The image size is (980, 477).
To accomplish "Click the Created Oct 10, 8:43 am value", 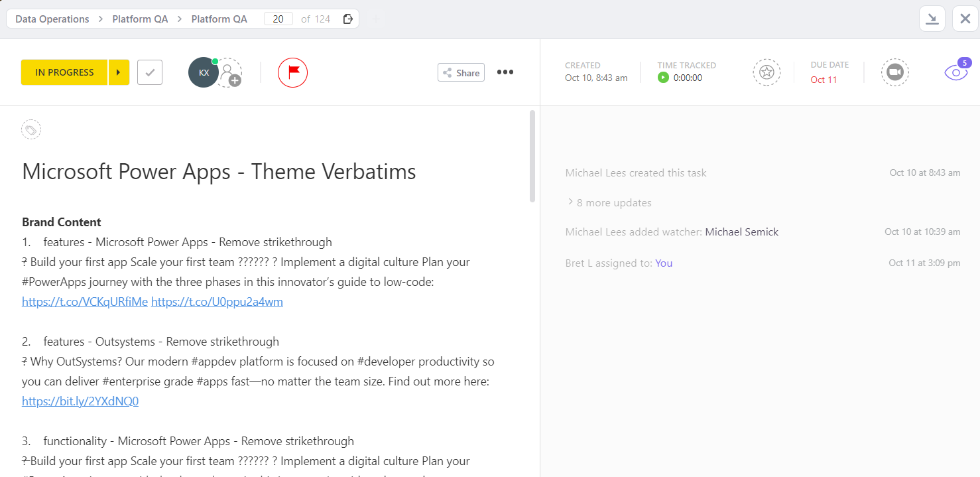I will tap(596, 78).
